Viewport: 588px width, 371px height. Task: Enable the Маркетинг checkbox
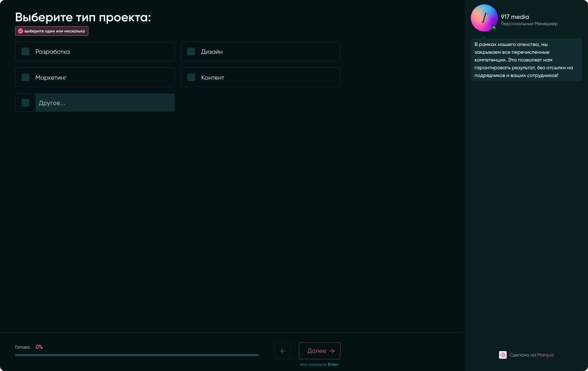pyautogui.click(x=25, y=77)
